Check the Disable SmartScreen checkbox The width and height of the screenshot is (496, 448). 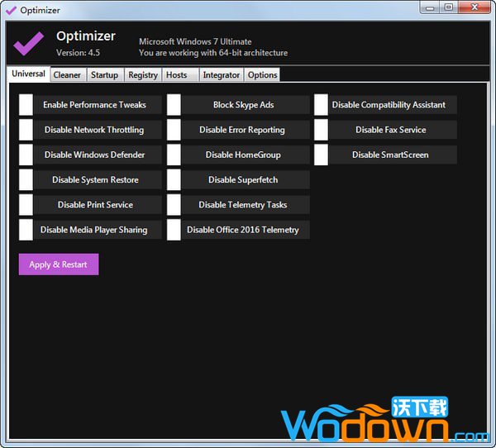321,155
